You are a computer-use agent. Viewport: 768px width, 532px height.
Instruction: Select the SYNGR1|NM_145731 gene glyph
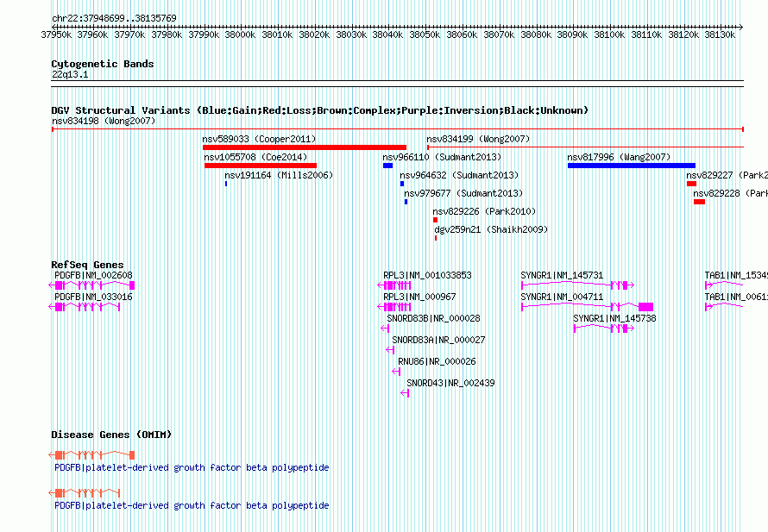pos(578,285)
